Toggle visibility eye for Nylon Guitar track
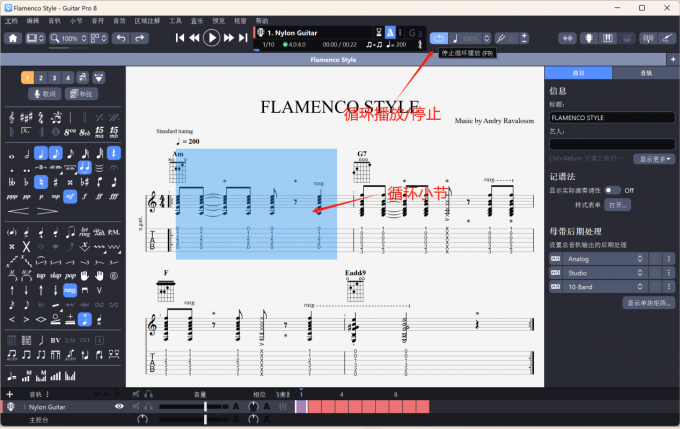This screenshot has height=429, width=680. (119, 407)
